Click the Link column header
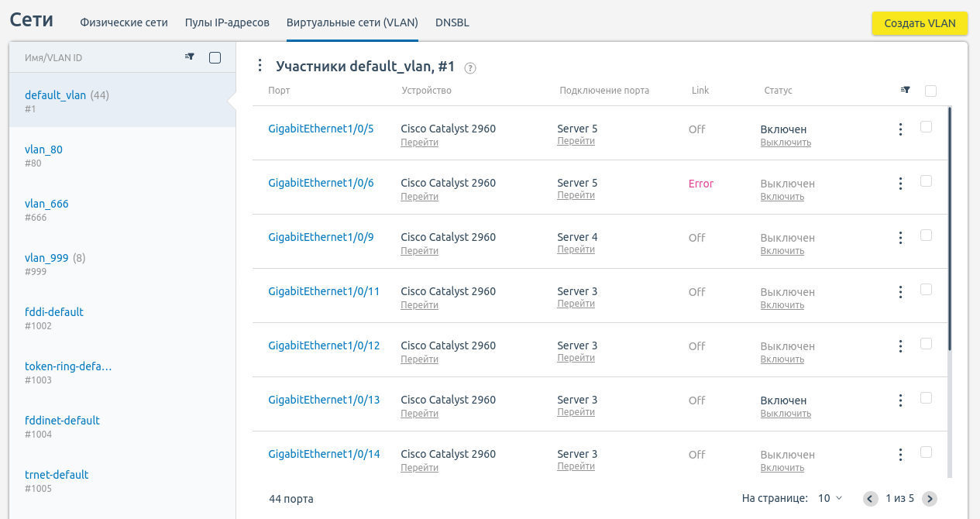Viewport: 980px width, 519px height. 700,91
